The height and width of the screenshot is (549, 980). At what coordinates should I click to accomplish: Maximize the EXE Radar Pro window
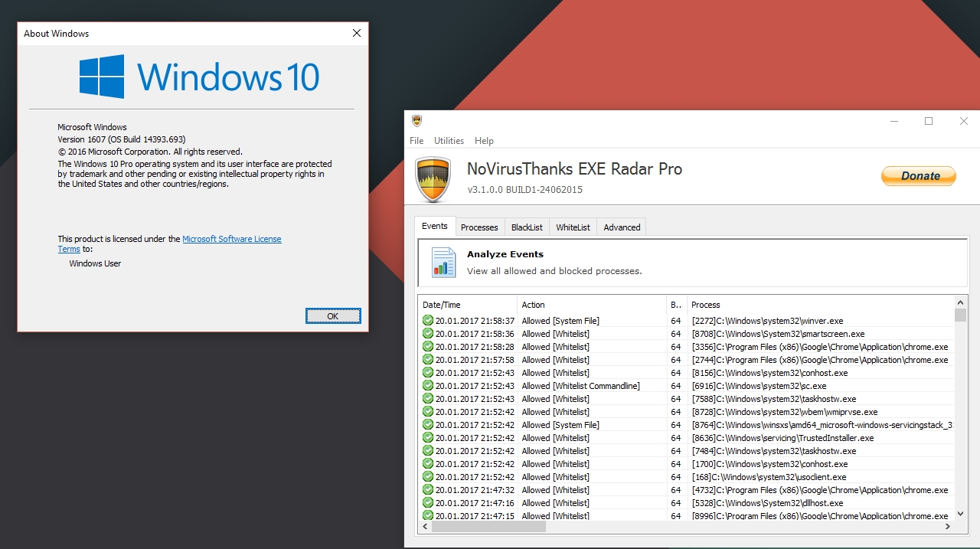929,121
